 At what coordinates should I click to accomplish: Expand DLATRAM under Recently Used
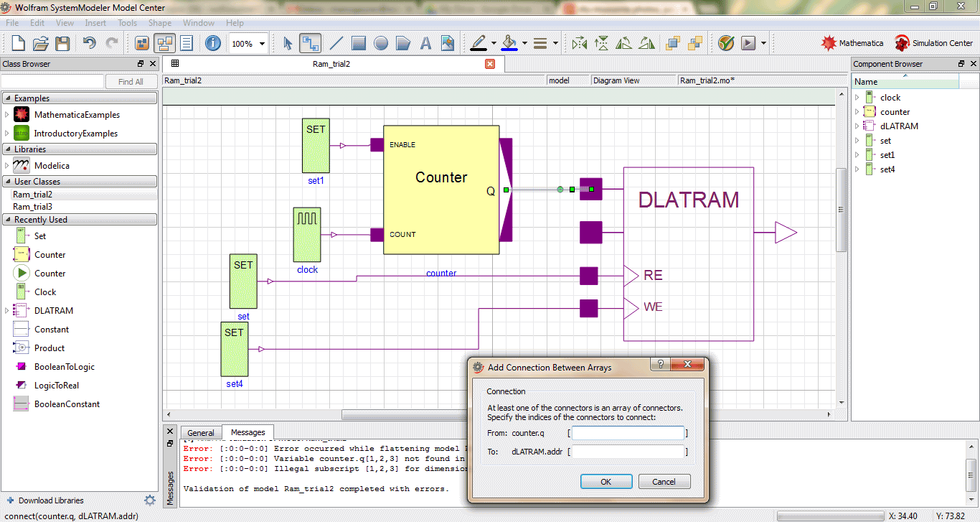point(6,310)
